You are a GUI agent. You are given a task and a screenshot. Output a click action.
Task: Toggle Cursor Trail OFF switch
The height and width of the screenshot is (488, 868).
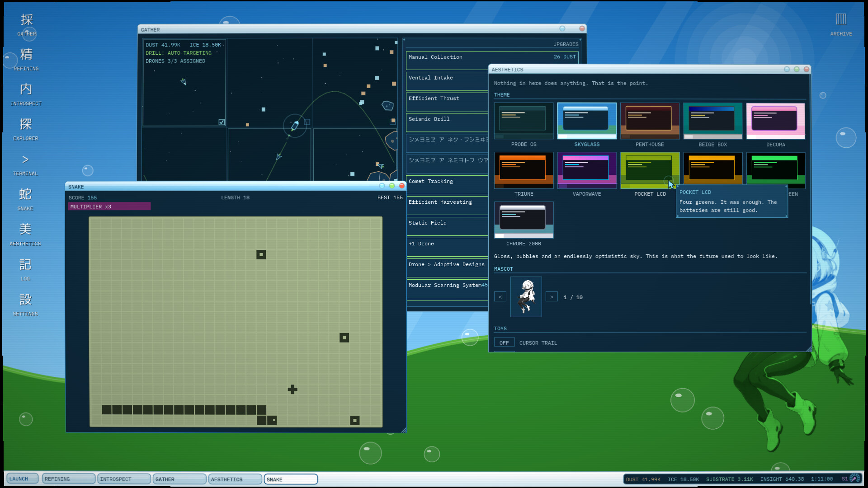504,343
